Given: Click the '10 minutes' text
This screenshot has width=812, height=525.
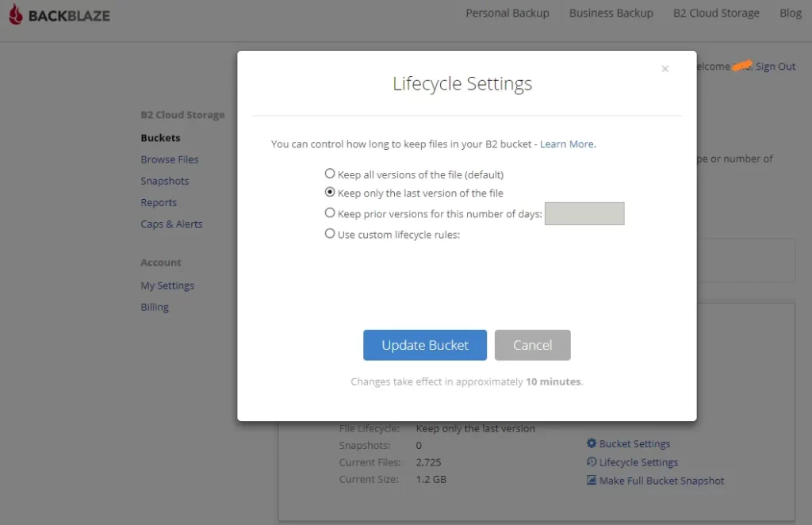Looking at the screenshot, I should [553, 381].
